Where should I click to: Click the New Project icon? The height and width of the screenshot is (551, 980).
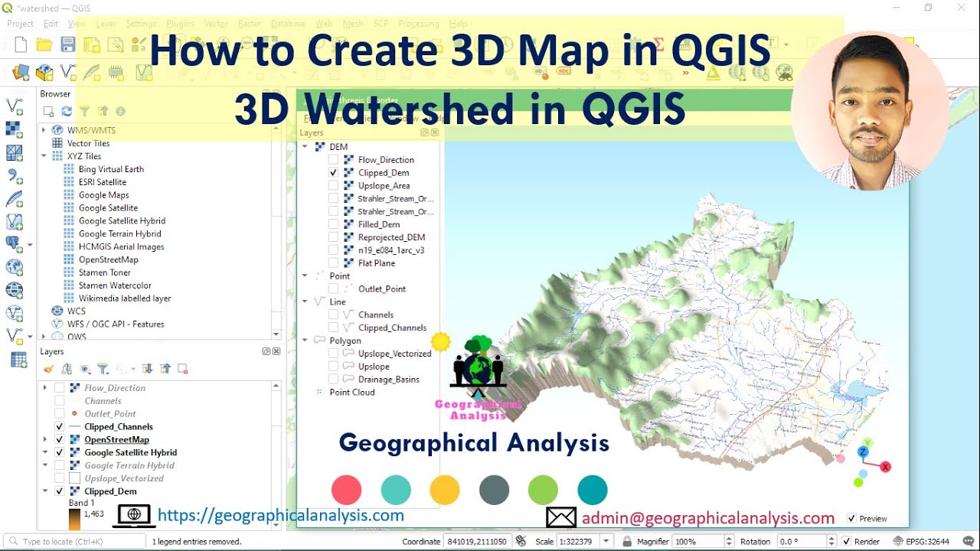(21, 45)
